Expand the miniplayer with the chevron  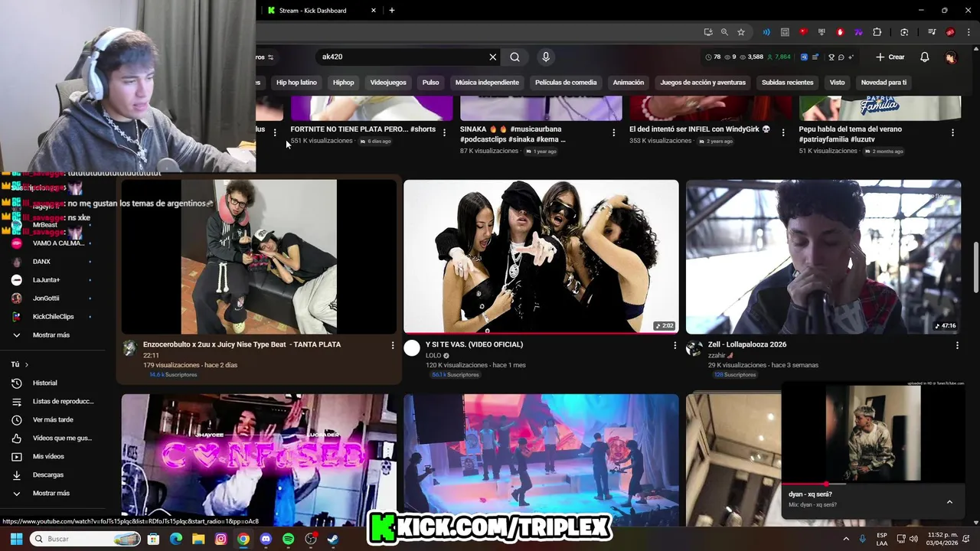(x=949, y=502)
